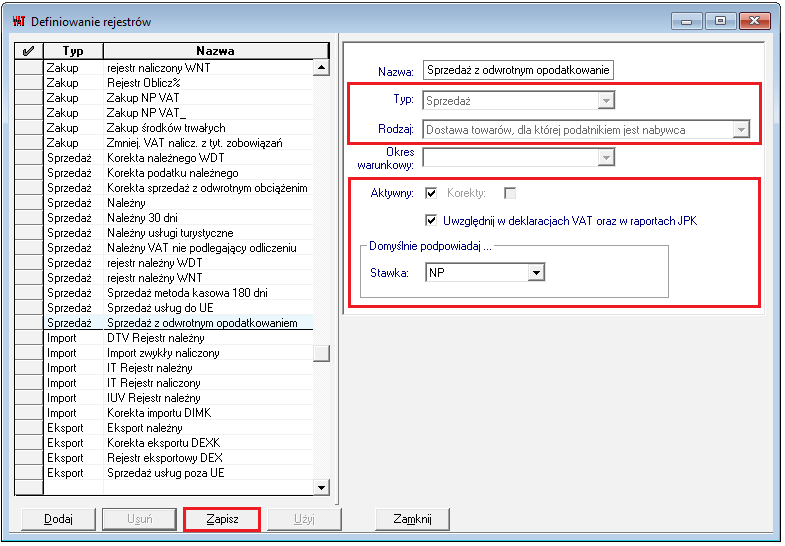Click the list scrollbar up arrow
This screenshot has width=785, height=546.
[321, 67]
